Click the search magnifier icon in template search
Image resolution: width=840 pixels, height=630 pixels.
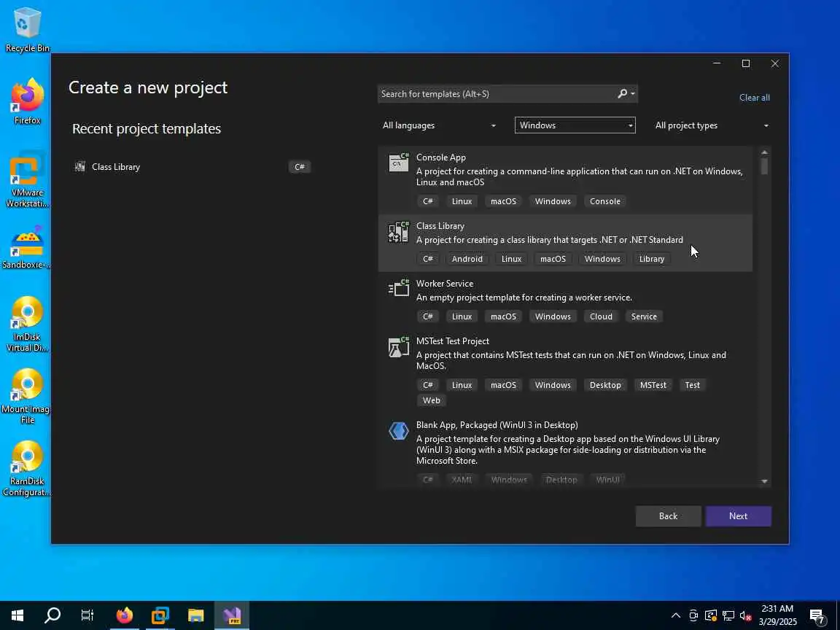pyautogui.click(x=622, y=94)
